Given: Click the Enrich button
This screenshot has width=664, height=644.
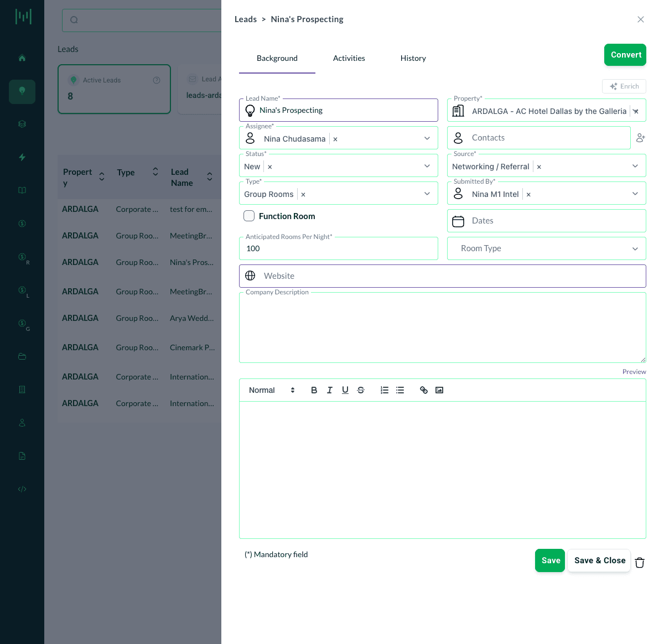Looking at the screenshot, I should [x=624, y=86].
